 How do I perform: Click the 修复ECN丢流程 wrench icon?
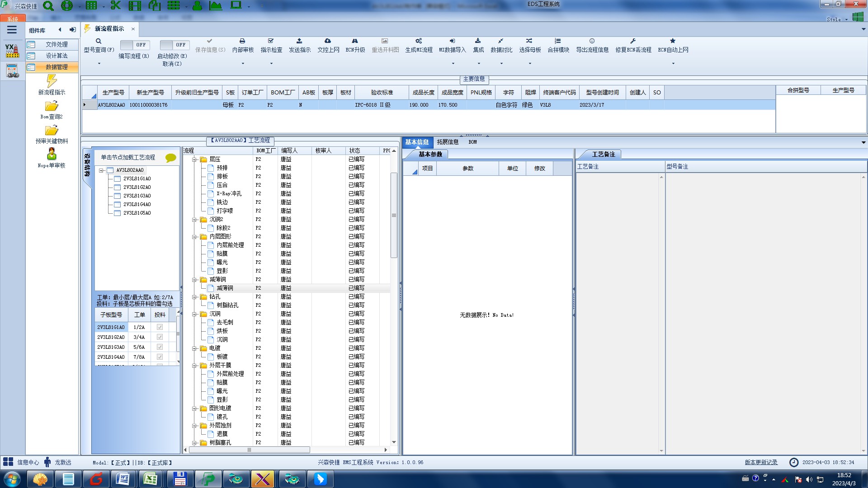click(x=633, y=41)
